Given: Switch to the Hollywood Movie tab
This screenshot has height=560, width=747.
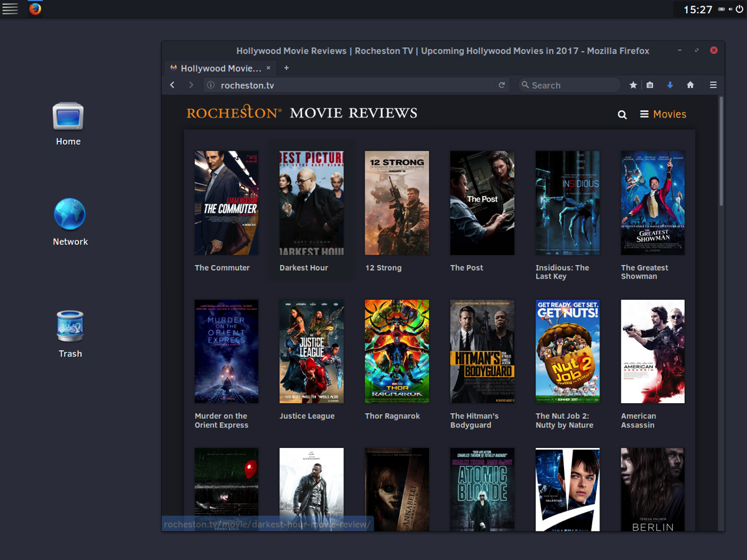Looking at the screenshot, I should click(x=220, y=68).
